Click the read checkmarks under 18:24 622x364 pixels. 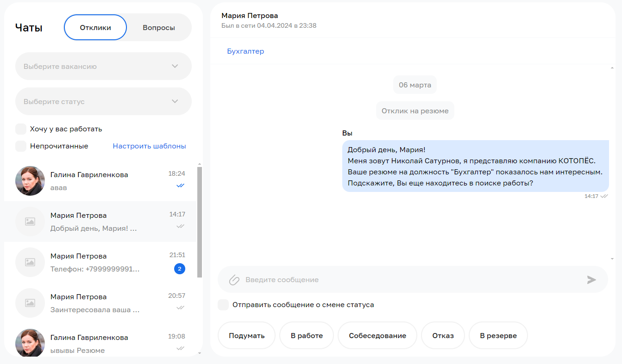(180, 185)
